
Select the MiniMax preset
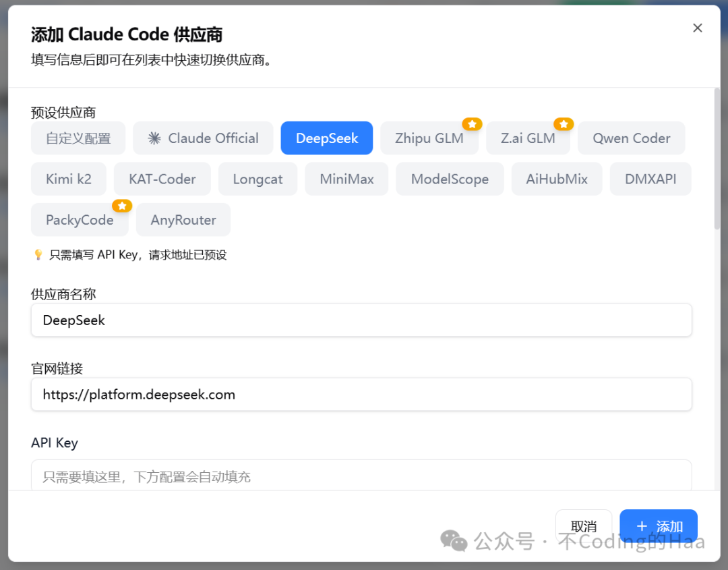coord(347,179)
